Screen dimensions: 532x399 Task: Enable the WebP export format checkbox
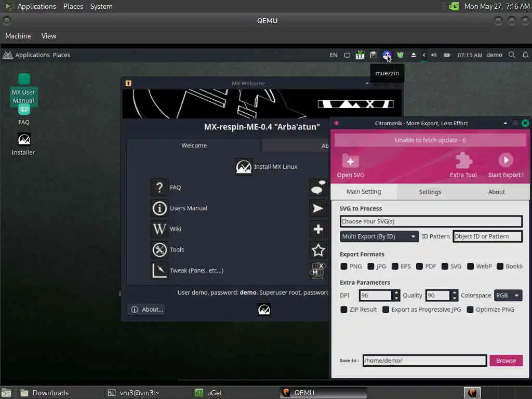(x=470, y=267)
